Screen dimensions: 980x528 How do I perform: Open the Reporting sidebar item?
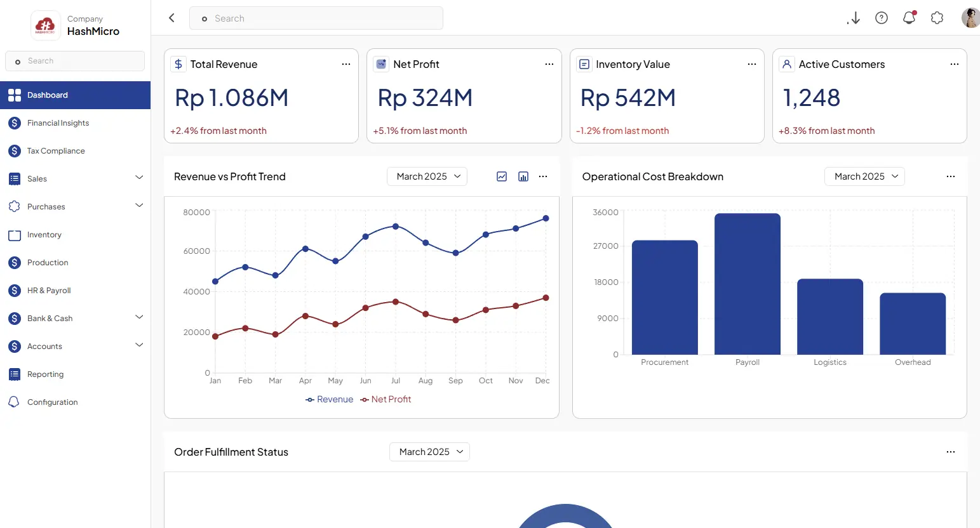click(45, 374)
